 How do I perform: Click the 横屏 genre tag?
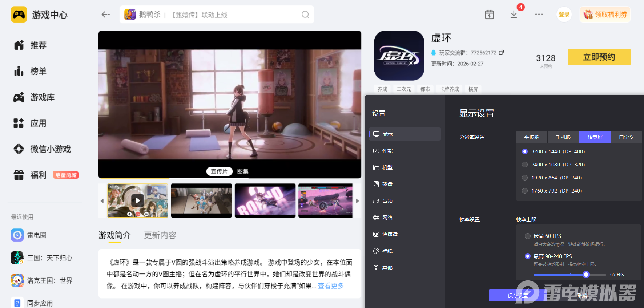pyautogui.click(x=473, y=89)
